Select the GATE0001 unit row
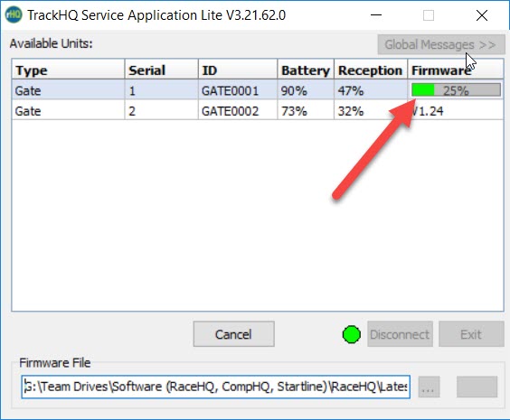The image size is (510, 420). pyautogui.click(x=258, y=90)
